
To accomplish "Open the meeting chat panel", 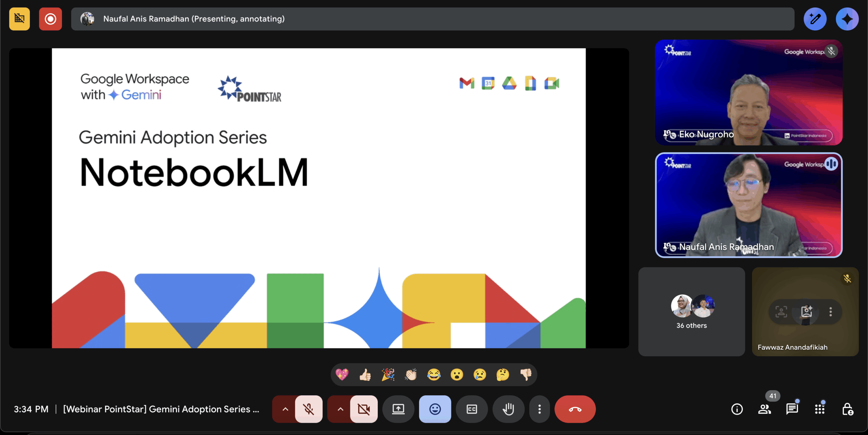I will [x=792, y=409].
